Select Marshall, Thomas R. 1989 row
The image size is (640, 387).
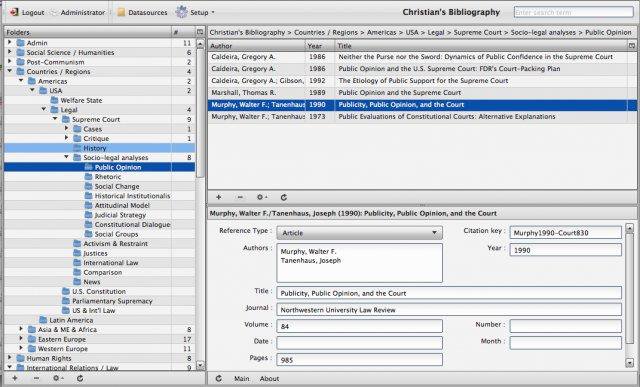[x=422, y=93]
